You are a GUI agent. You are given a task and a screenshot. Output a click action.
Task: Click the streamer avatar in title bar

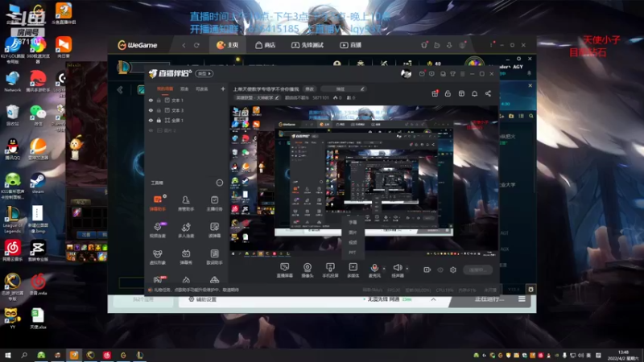coord(406,73)
